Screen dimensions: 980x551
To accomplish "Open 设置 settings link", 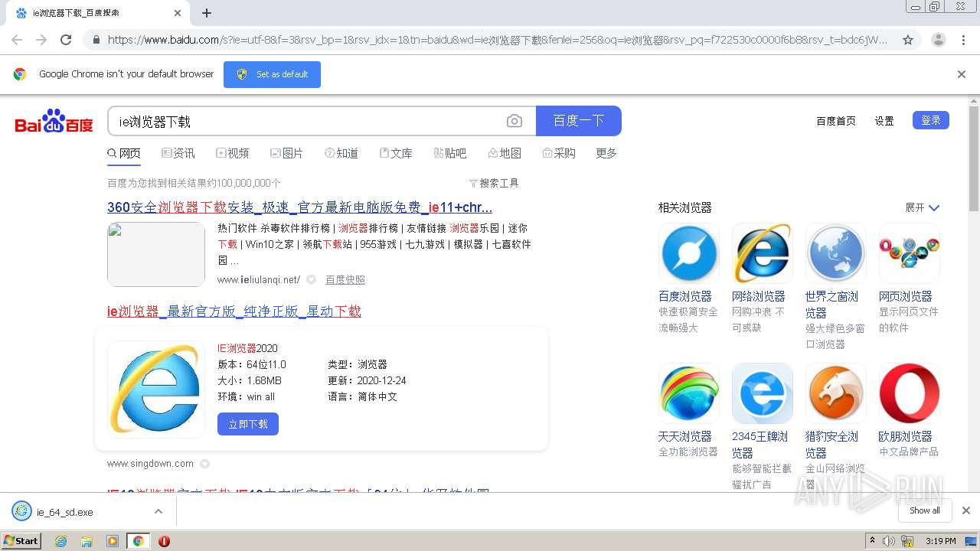I will pyautogui.click(x=884, y=121).
